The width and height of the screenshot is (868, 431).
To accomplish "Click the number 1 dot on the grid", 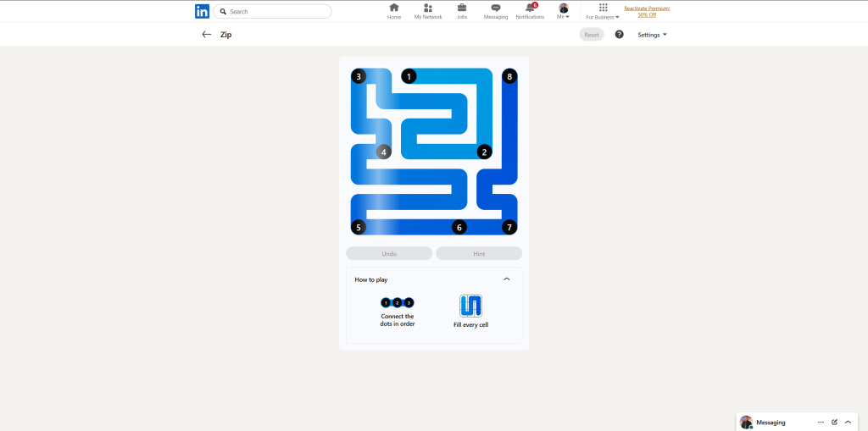I will [x=409, y=76].
